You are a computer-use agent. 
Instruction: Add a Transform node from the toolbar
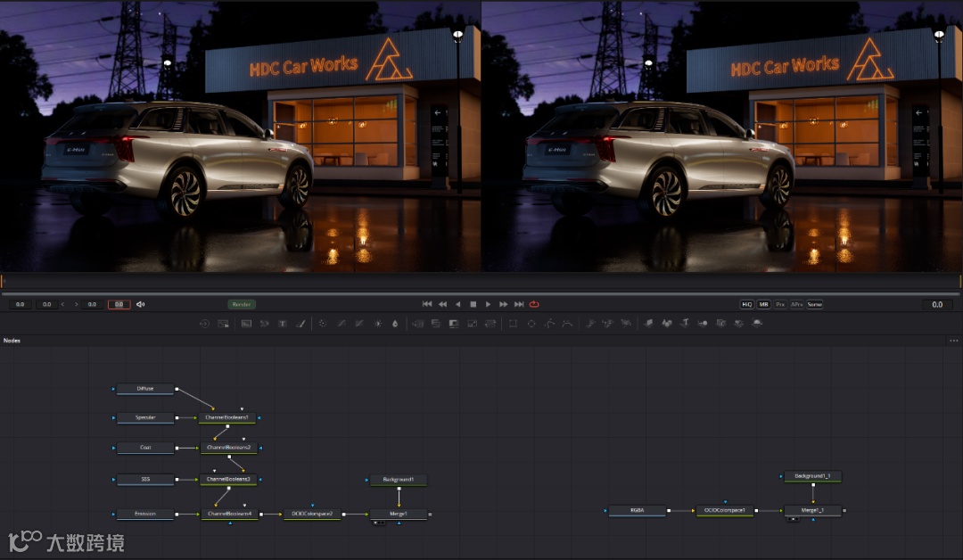490,324
